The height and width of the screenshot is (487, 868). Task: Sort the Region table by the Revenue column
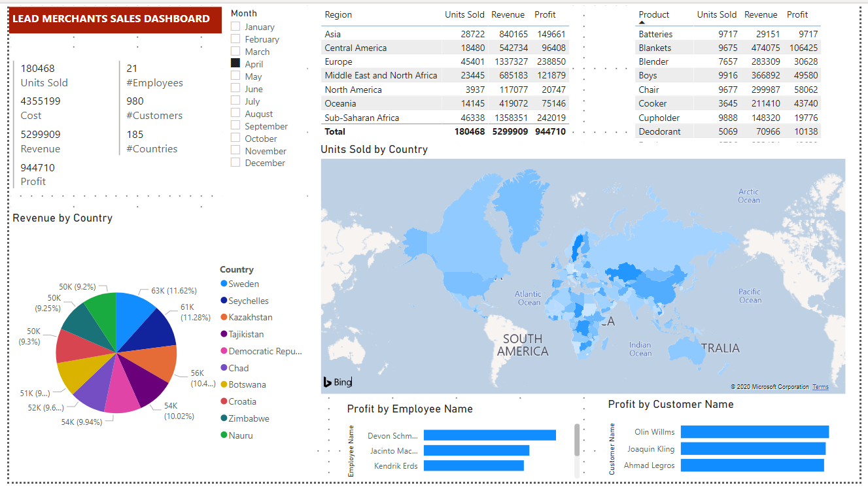click(508, 14)
